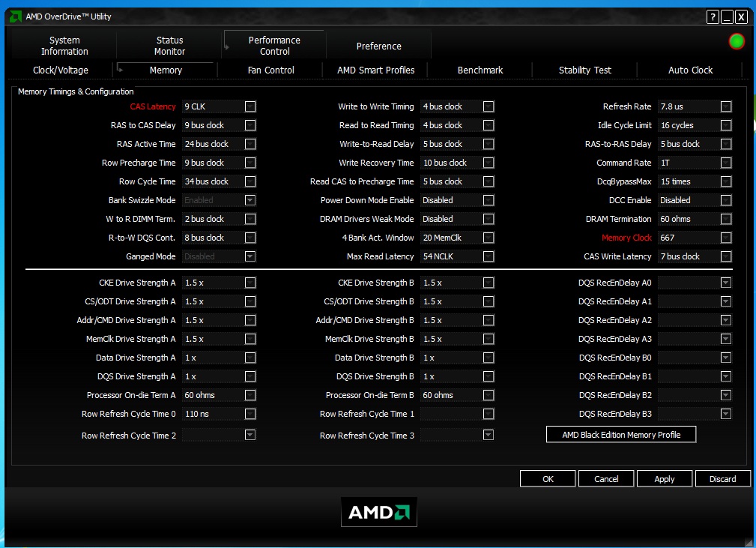Expand the DRAM Drivers Weak Mode dropdown
The height and width of the screenshot is (548, 756).
point(489,219)
